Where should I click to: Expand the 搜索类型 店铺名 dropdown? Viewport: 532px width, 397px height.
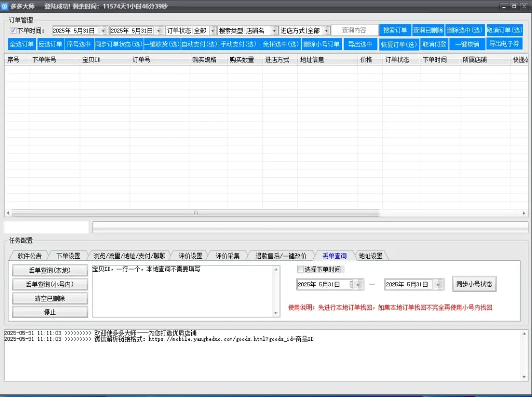274,31
